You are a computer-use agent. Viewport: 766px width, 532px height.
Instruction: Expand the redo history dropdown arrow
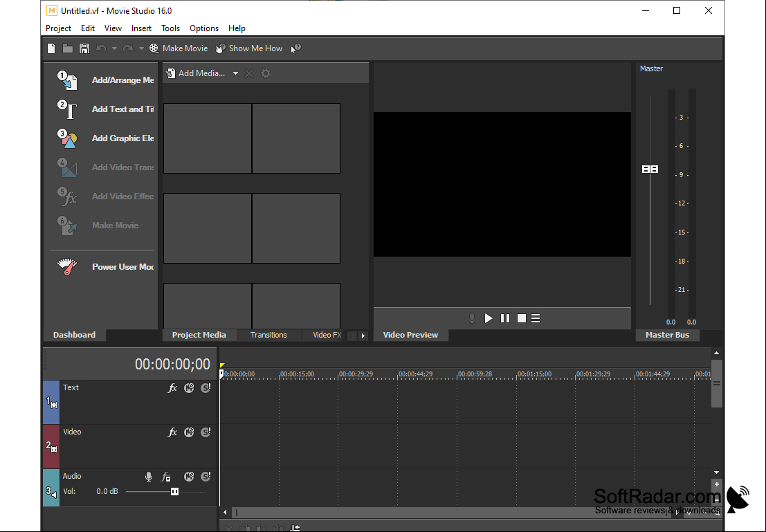[141, 48]
